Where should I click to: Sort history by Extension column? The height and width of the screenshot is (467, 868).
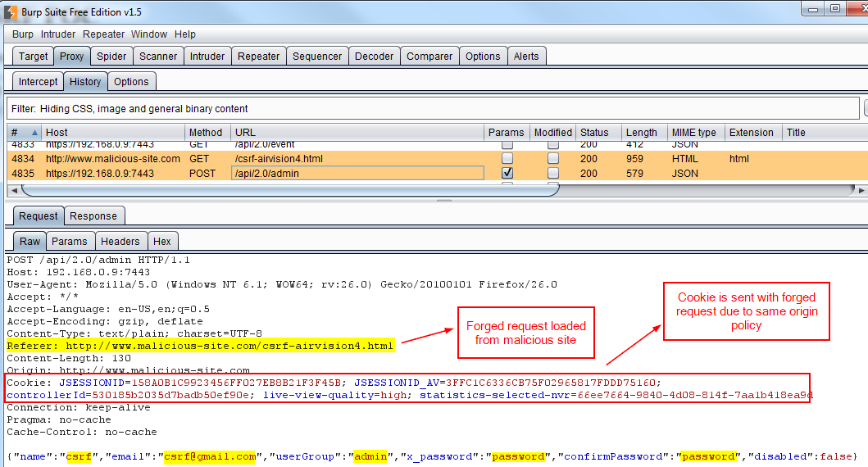click(753, 132)
